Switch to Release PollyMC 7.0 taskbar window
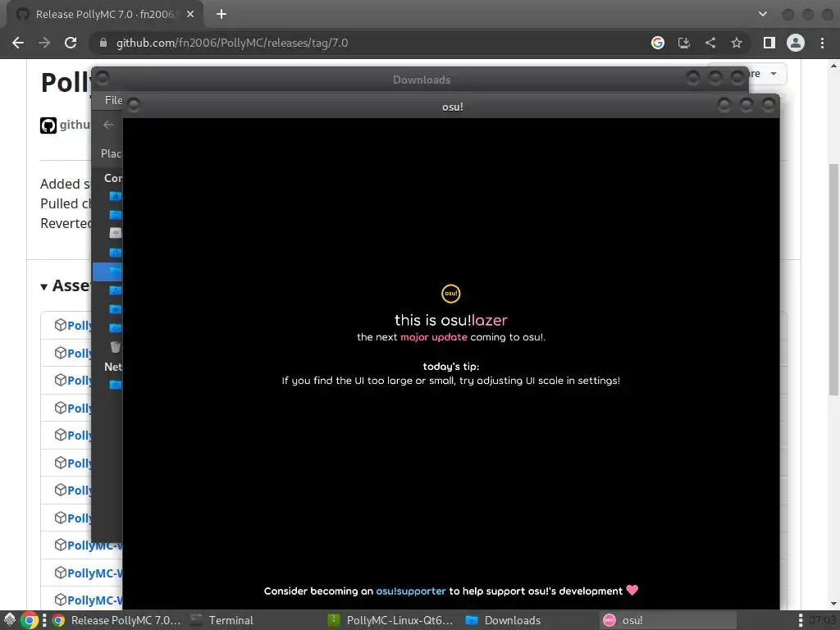 point(116,620)
